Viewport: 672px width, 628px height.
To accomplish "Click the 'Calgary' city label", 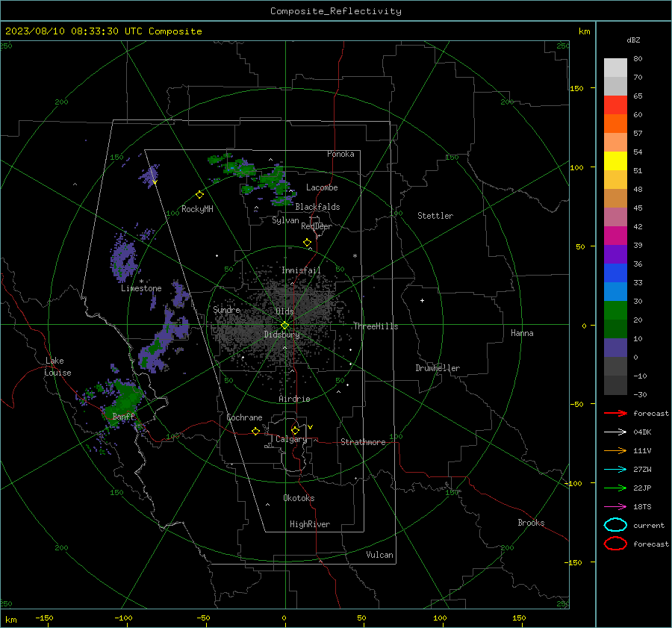I will 291,439.
